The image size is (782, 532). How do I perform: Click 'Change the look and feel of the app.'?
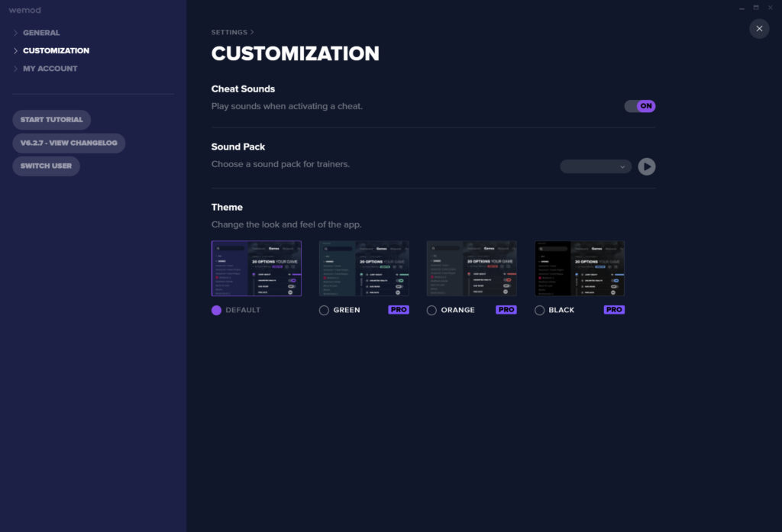click(286, 224)
